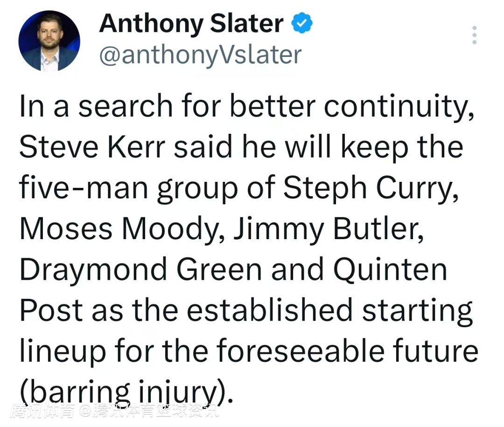The height and width of the screenshot is (427, 504).
Task: Click the name Steve Kerr in tweet
Action: click(92, 148)
